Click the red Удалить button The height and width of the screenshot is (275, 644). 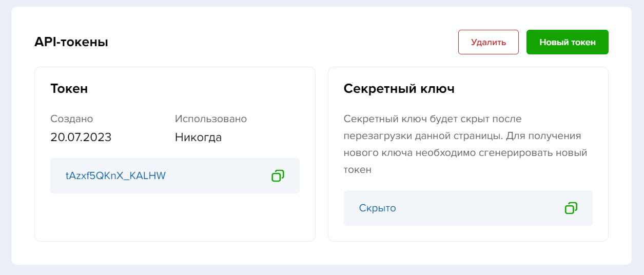(x=489, y=42)
